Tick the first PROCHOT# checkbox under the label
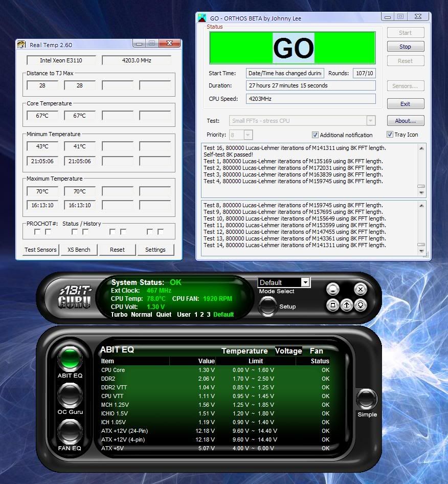Viewport: 448px width, 484px height. 37,231
